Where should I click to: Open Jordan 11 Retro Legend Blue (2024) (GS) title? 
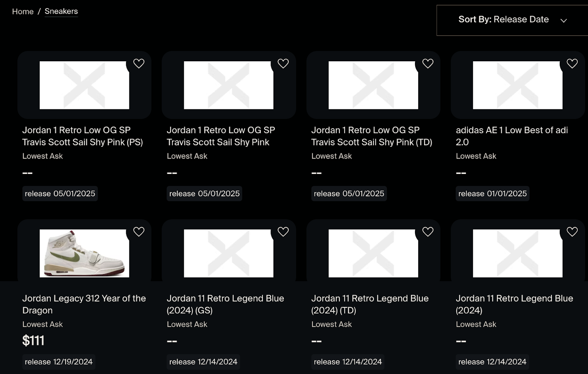pyautogui.click(x=225, y=304)
